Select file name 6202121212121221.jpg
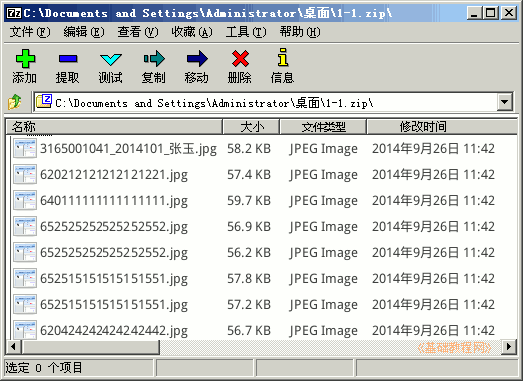This screenshot has width=523, height=381. coord(114,175)
